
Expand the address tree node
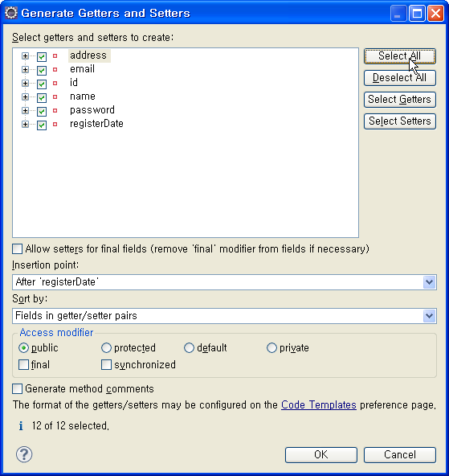click(25, 55)
